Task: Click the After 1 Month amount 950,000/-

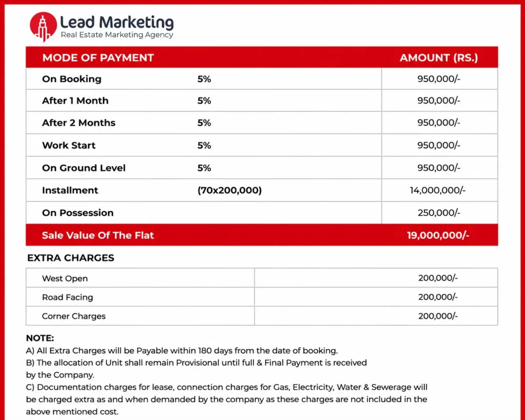Action: tap(439, 101)
